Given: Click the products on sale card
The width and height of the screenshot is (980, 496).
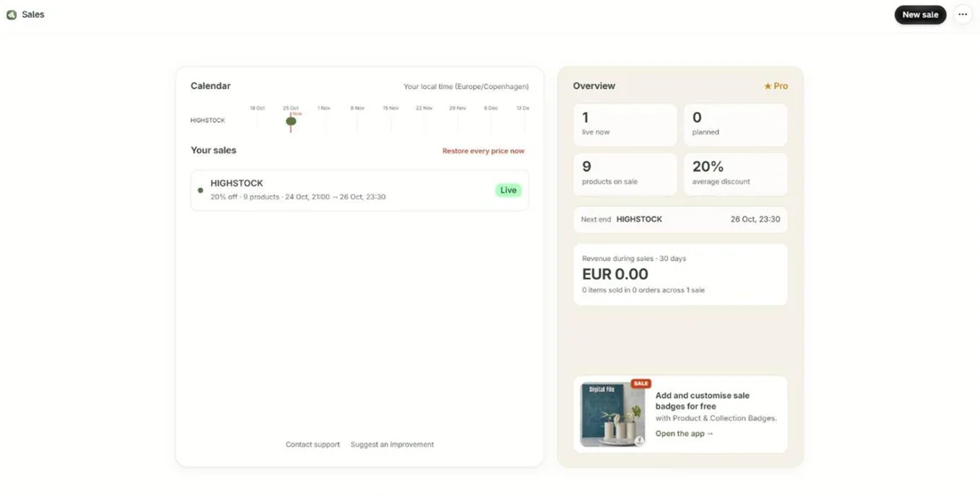Looking at the screenshot, I should coord(625,175).
